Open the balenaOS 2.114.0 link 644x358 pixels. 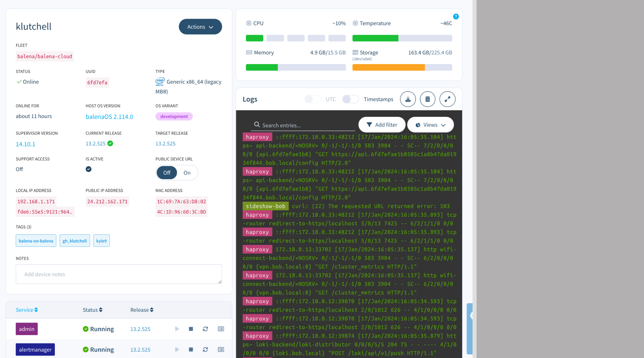[x=109, y=117]
